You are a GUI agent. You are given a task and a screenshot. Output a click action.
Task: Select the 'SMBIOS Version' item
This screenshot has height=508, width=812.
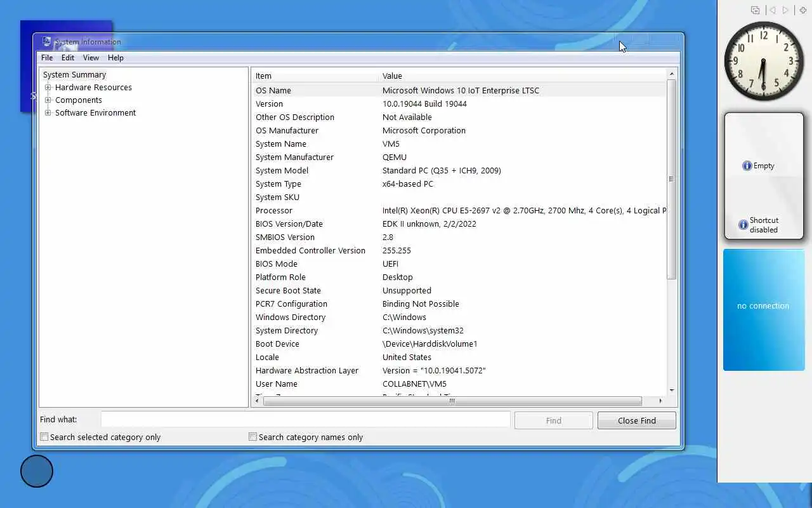pyautogui.click(x=285, y=237)
